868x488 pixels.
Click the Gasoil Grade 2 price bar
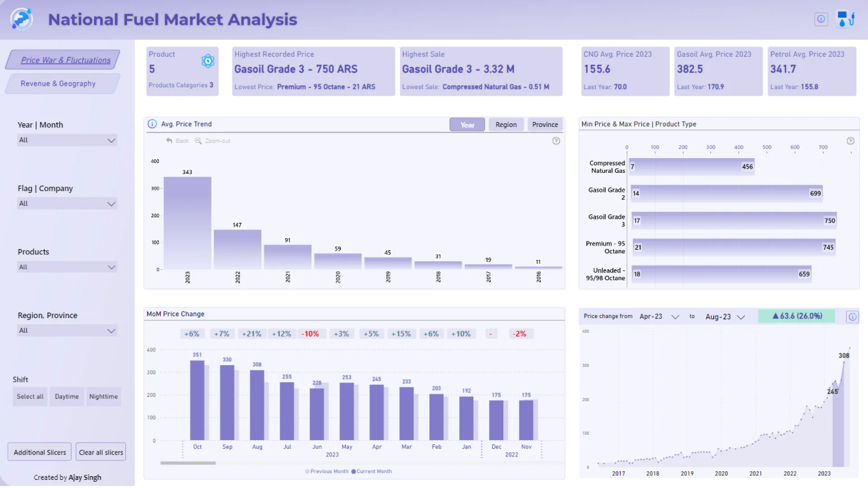pyautogui.click(x=726, y=193)
